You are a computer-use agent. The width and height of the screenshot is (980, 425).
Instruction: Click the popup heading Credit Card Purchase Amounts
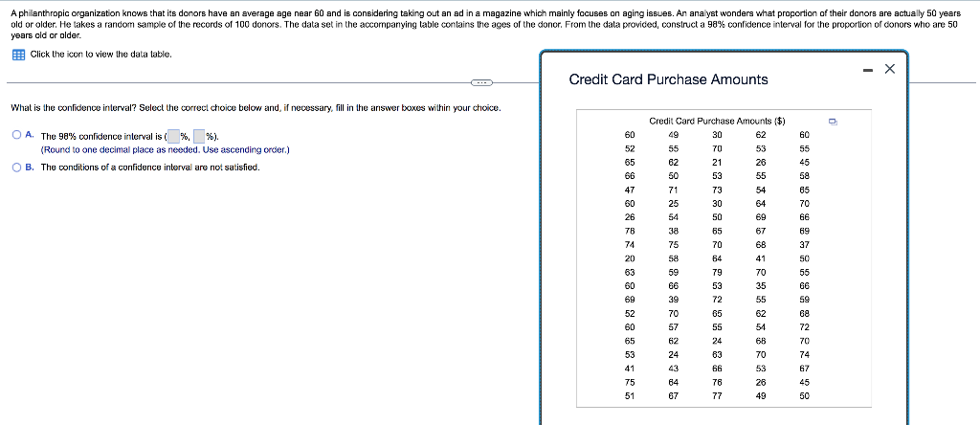669,79
